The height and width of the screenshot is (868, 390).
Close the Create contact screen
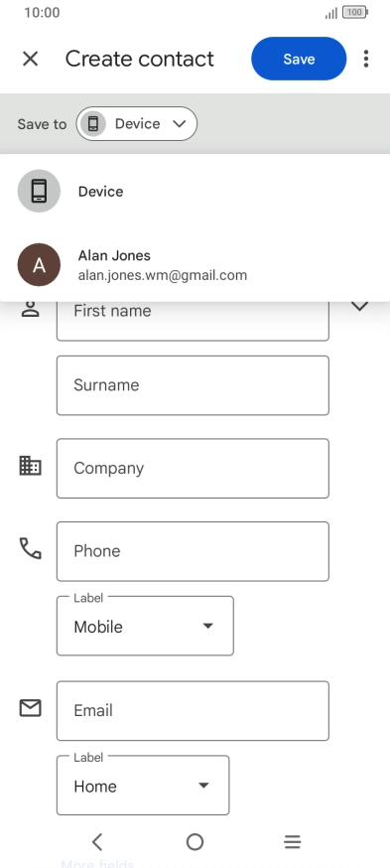pos(30,59)
